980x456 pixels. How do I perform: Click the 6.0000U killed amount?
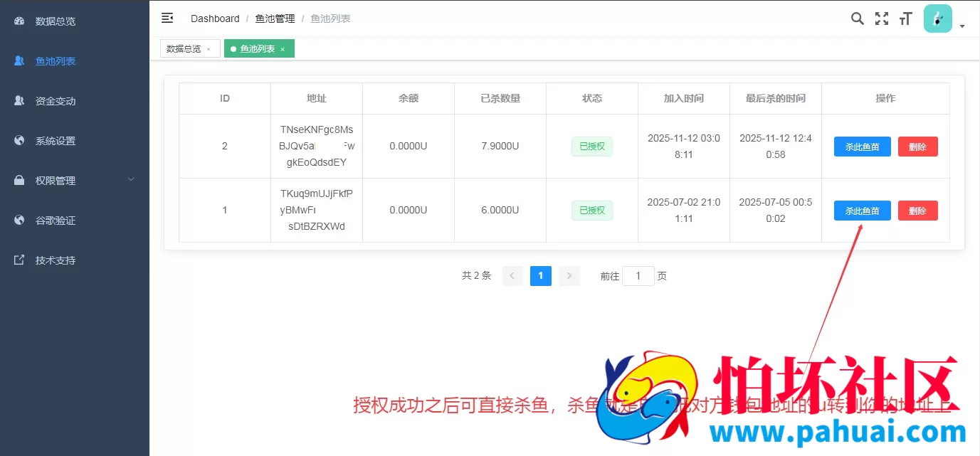pyautogui.click(x=500, y=210)
